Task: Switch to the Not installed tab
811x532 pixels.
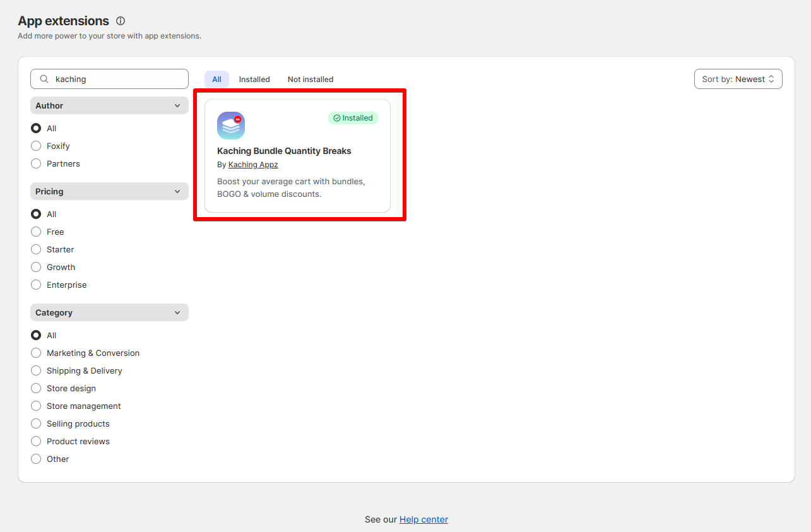Action: coord(311,80)
